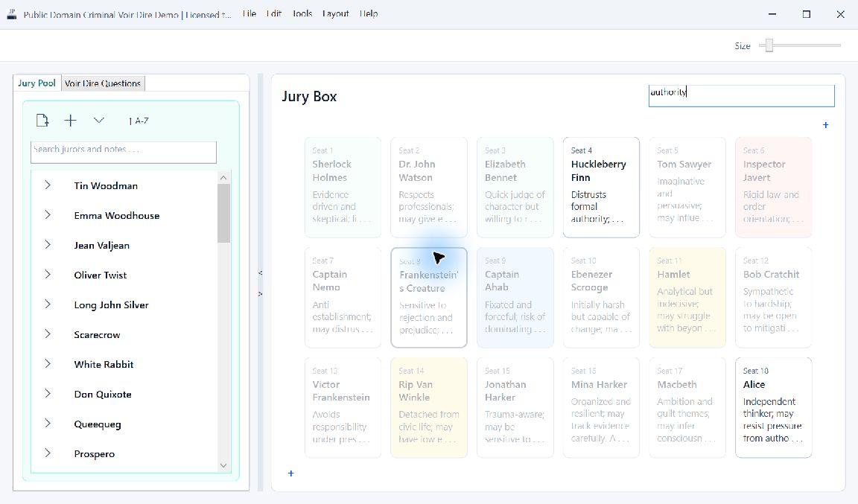Select the Jury Pool tab
Viewport: 858px width, 504px height.
[36, 83]
